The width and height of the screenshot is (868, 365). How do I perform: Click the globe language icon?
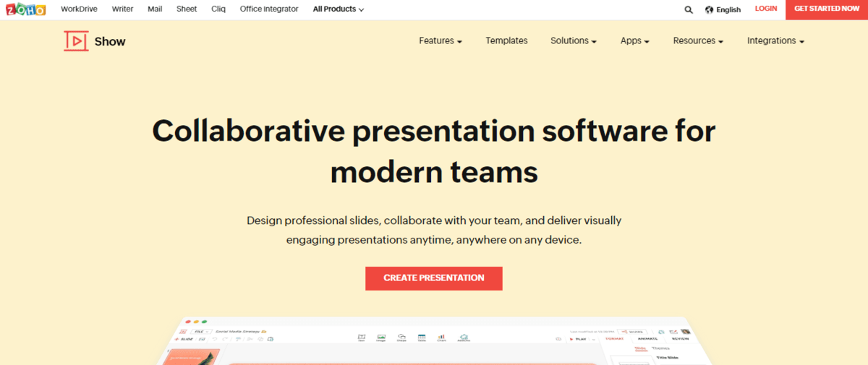click(x=709, y=9)
